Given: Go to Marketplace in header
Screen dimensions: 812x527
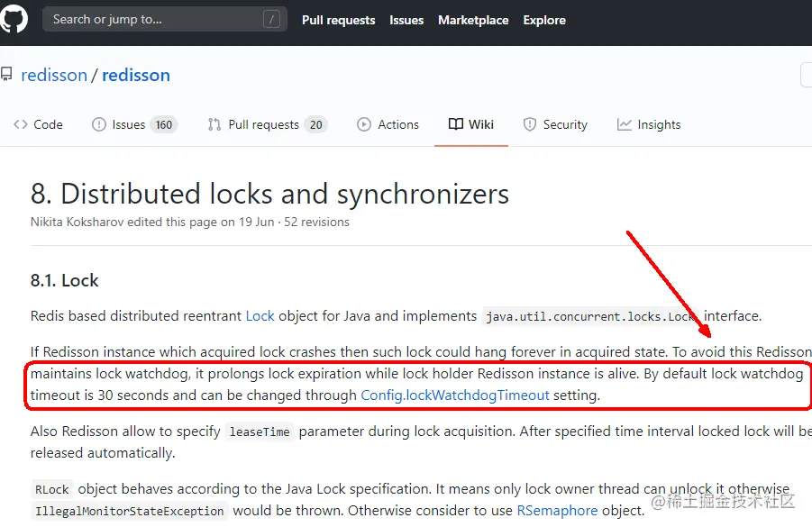Looking at the screenshot, I should (x=473, y=20).
